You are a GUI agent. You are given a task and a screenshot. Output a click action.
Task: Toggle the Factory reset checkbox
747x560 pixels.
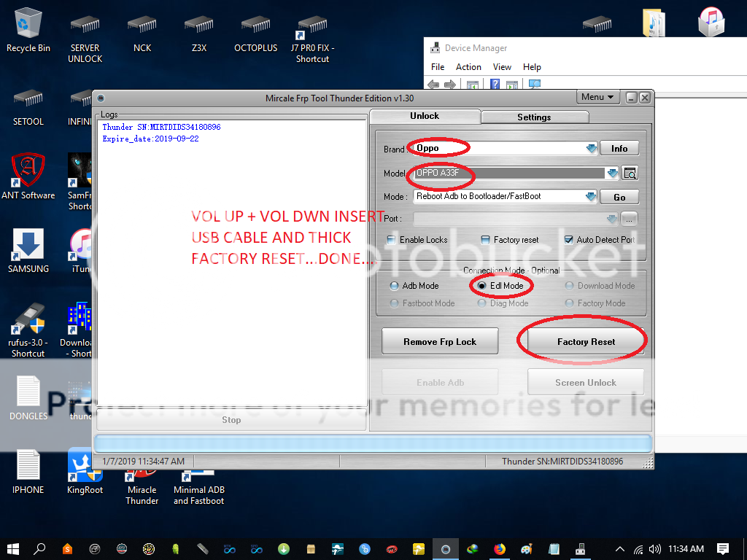click(x=486, y=240)
